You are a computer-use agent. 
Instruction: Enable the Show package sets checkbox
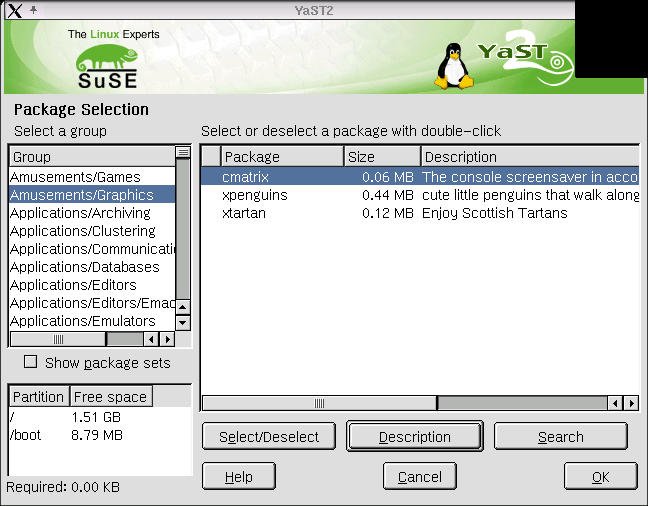point(30,362)
